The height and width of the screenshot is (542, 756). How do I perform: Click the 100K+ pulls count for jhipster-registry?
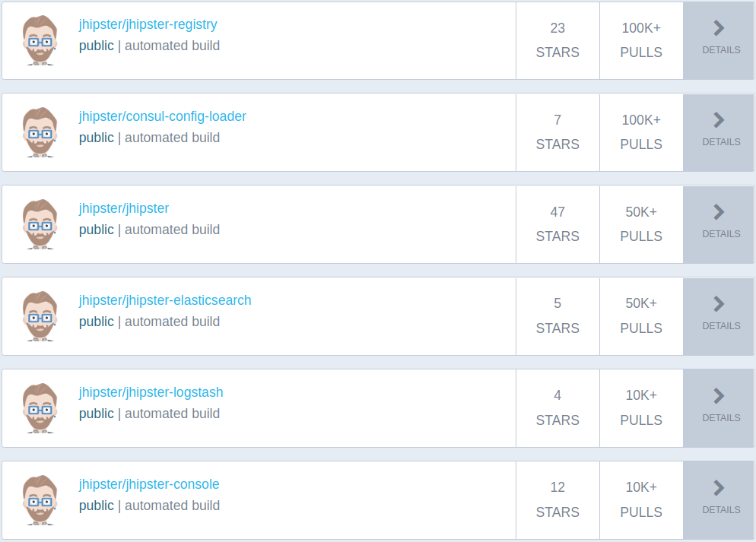641,28
